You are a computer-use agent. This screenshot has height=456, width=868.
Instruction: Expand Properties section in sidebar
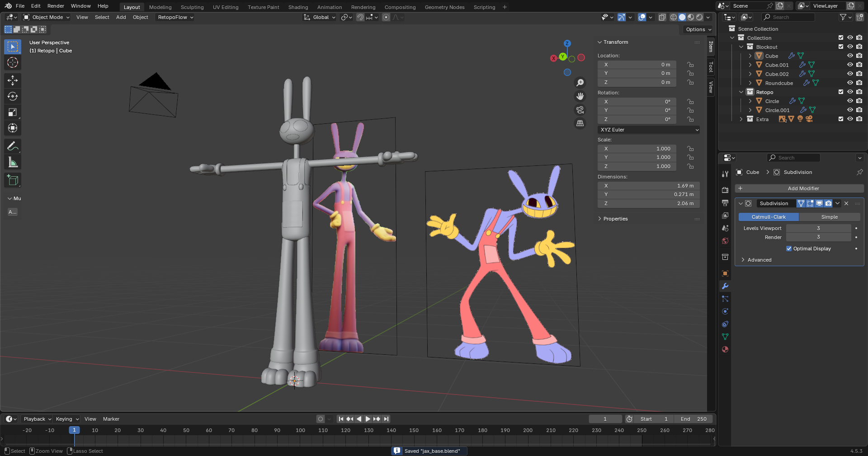[615, 219]
